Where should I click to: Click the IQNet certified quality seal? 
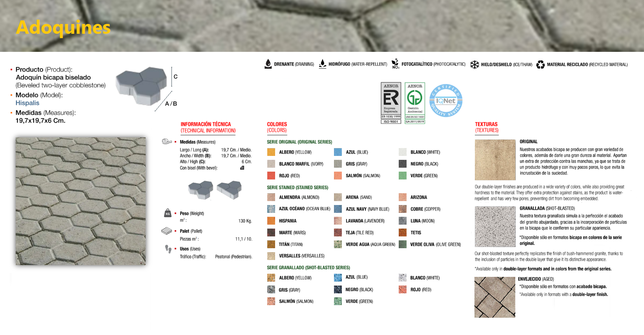(446, 101)
